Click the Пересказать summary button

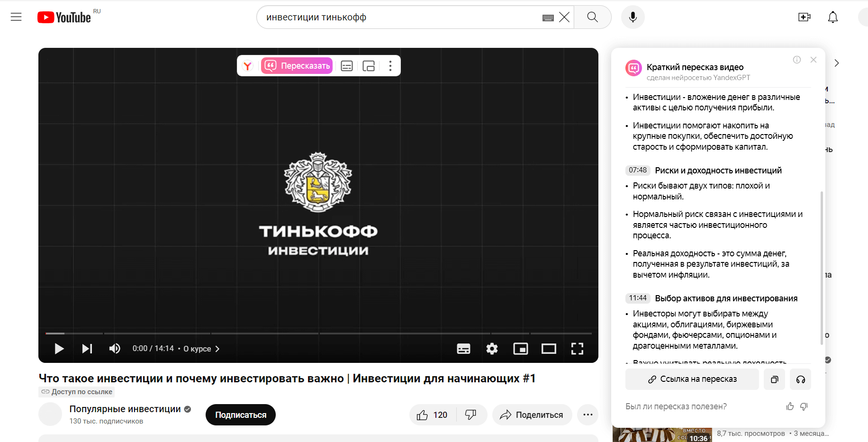point(297,66)
